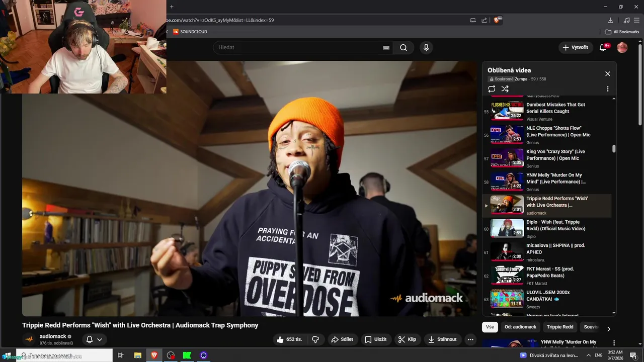
Task: Open the three-dot more actions under video
Action: point(470,339)
